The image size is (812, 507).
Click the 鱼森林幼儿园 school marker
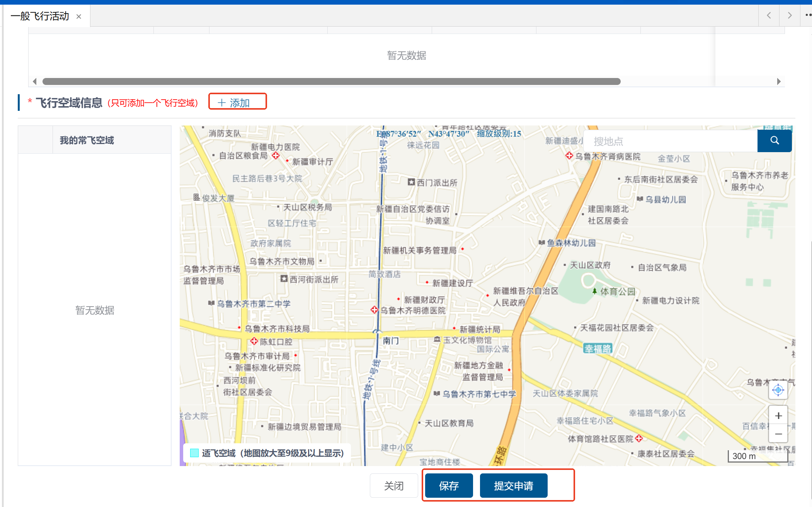tap(542, 242)
